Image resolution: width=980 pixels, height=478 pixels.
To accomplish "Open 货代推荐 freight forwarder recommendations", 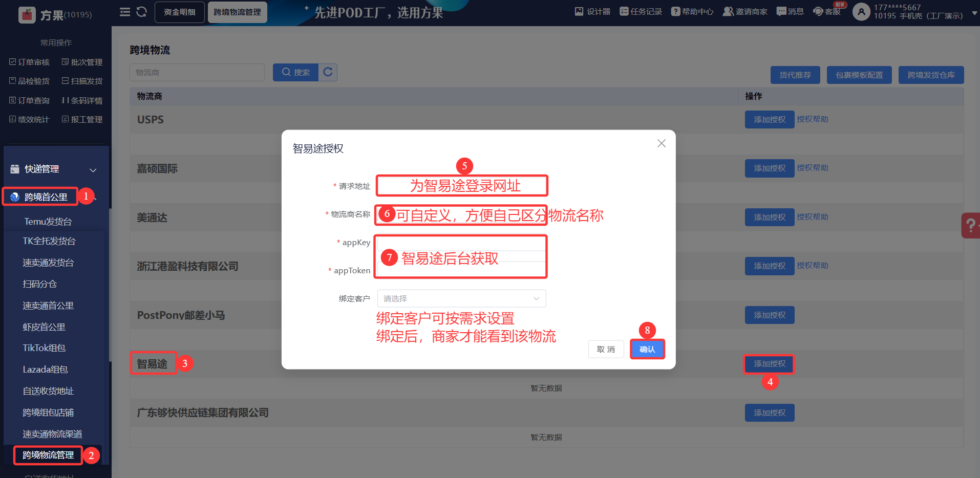I will click(795, 75).
